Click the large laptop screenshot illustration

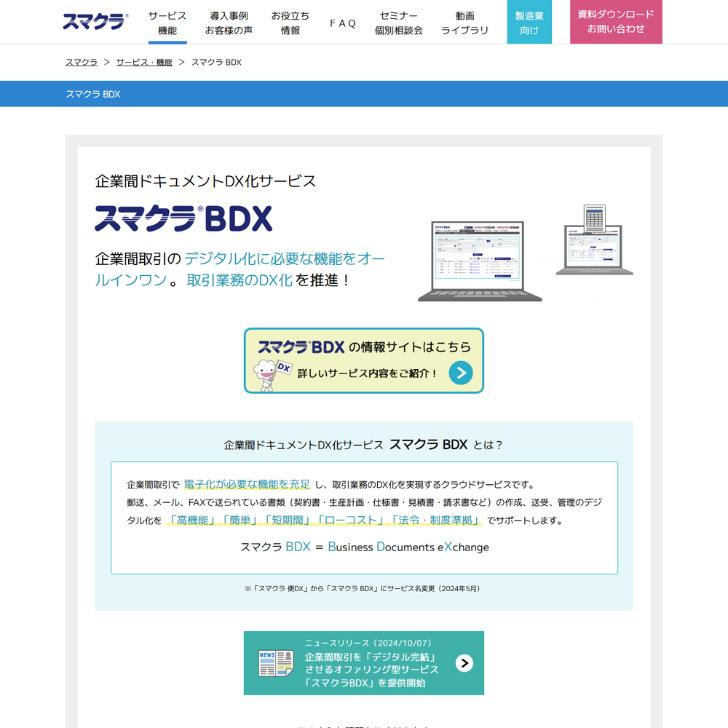pyautogui.click(x=480, y=261)
